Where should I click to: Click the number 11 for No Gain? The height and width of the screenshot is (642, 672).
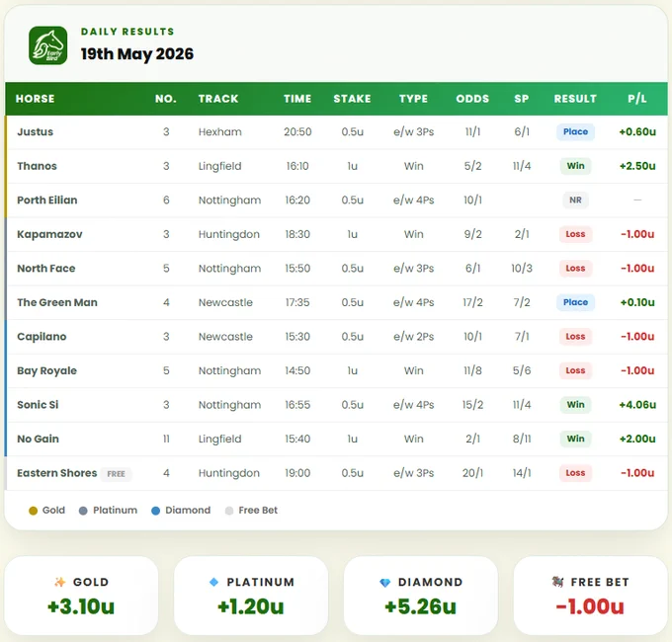(166, 439)
